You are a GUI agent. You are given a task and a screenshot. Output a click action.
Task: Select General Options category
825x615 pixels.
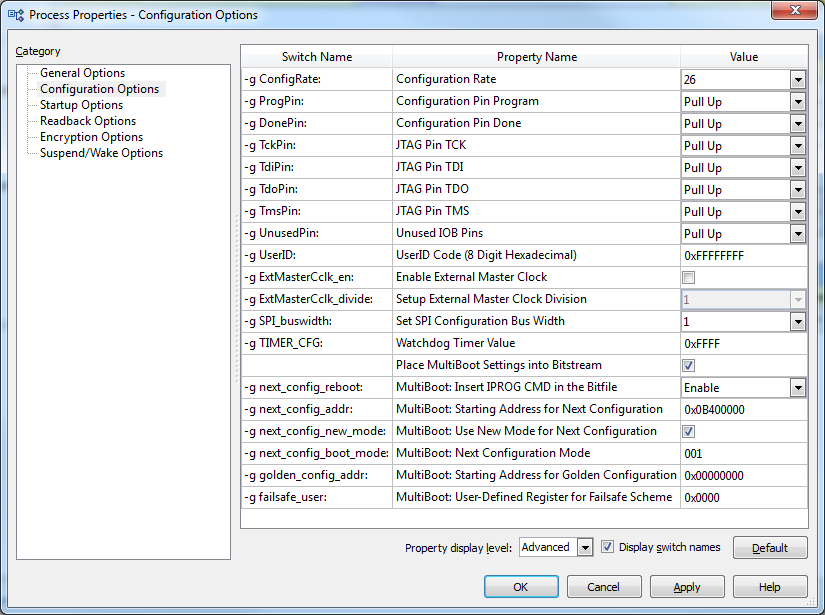83,73
